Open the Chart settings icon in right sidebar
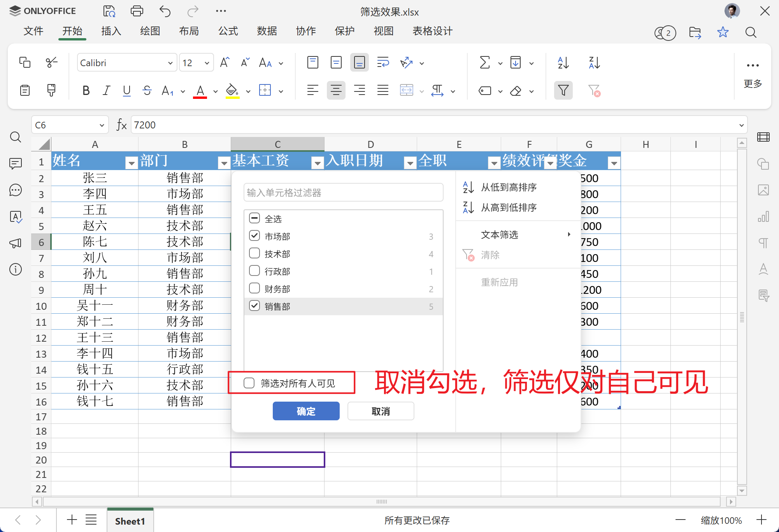779x532 pixels. (763, 216)
